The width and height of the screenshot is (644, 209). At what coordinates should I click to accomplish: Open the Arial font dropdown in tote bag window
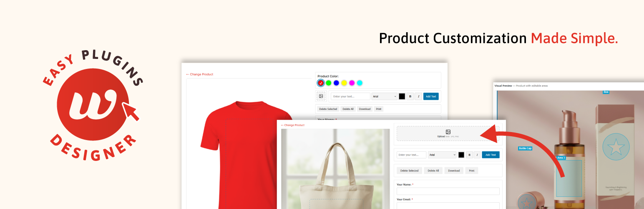pyautogui.click(x=443, y=155)
